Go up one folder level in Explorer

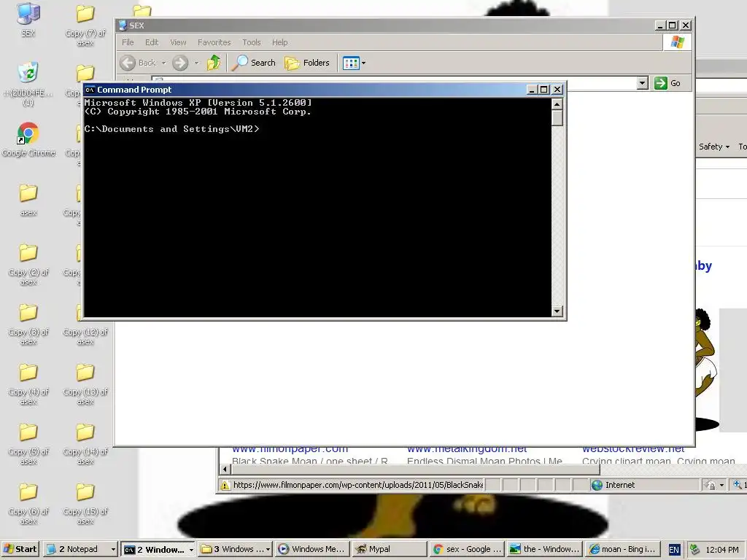[x=214, y=63]
